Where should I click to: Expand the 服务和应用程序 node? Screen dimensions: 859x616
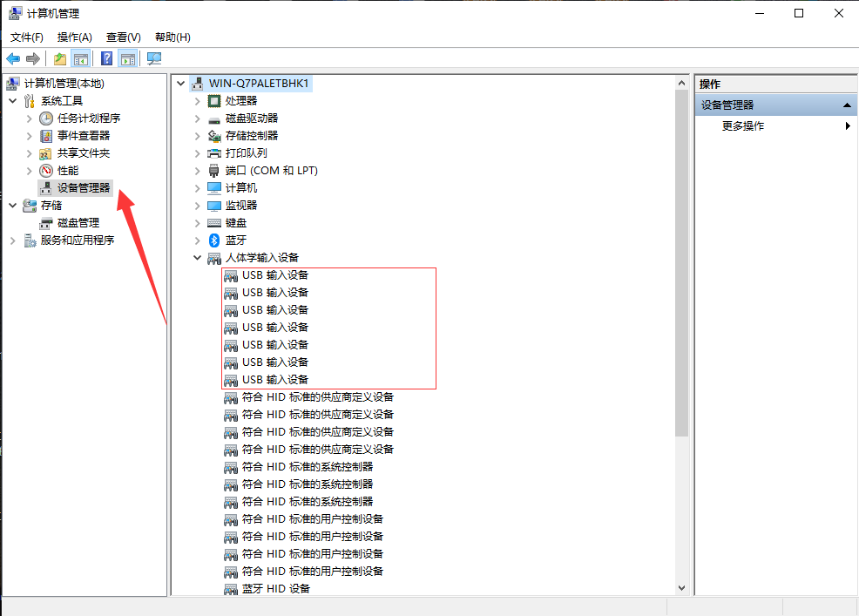13,240
